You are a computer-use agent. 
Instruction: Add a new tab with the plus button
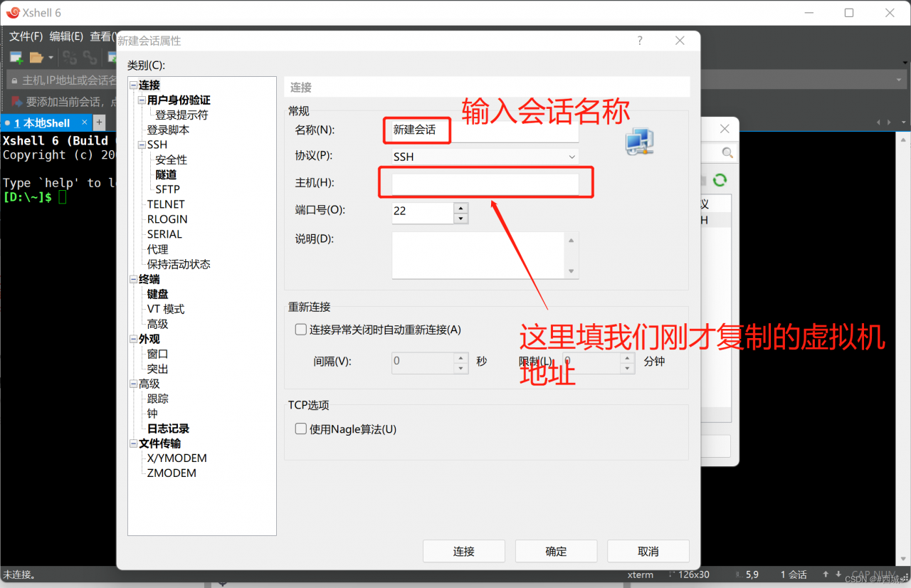tap(99, 122)
